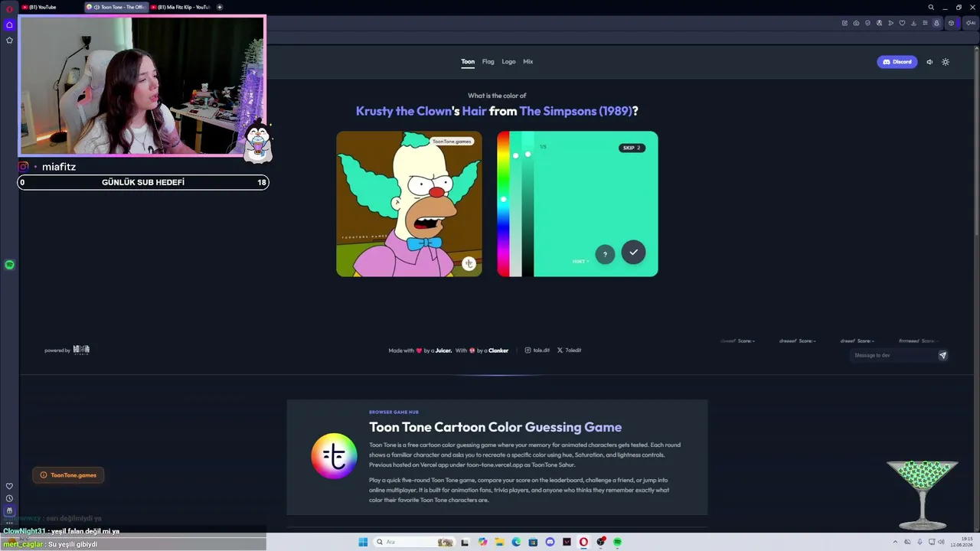Open Spotify from the taskbar
This screenshot has height=551, width=980.
617,542
